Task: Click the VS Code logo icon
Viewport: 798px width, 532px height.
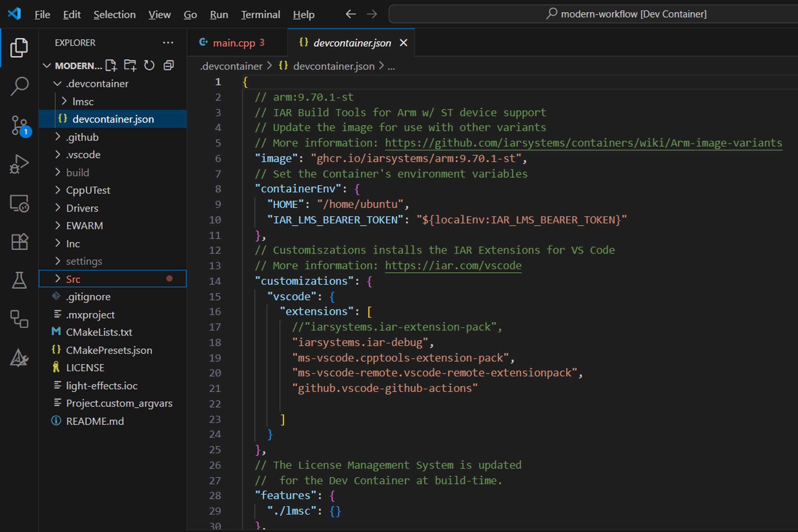Action: pyautogui.click(x=14, y=14)
